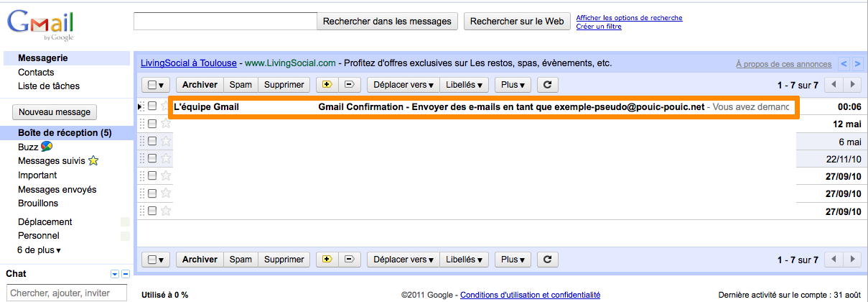This screenshot has height=302, width=868.
Task: Refresh the inbox using the top toolbar icon
Action: coord(547,85)
